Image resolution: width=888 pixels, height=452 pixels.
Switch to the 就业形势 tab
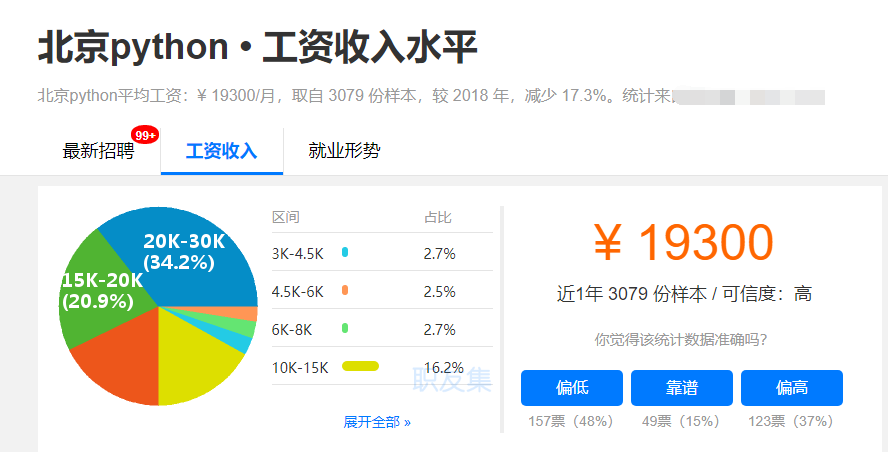(344, 151)
